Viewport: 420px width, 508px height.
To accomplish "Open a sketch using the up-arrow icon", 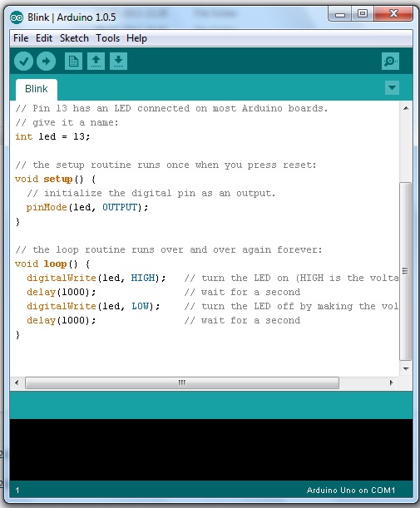I will (x=96, y=61).
